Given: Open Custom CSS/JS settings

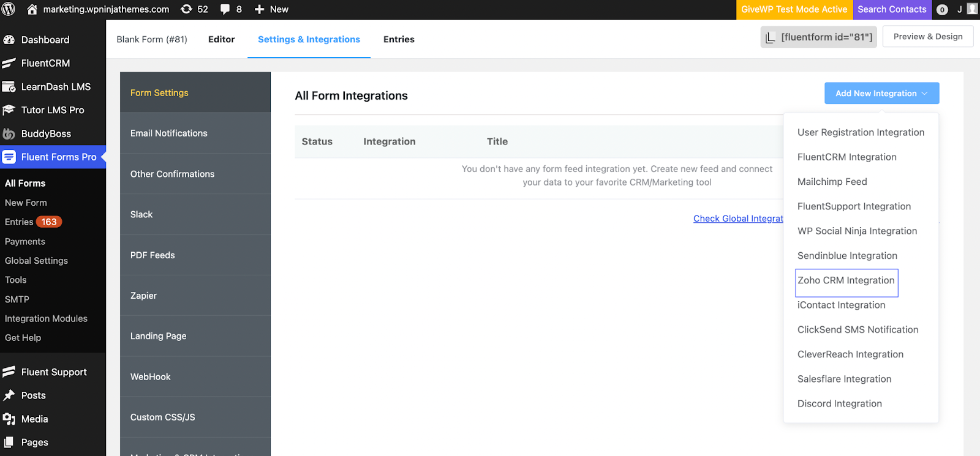Looking at the screenshot, I should 195,417.
